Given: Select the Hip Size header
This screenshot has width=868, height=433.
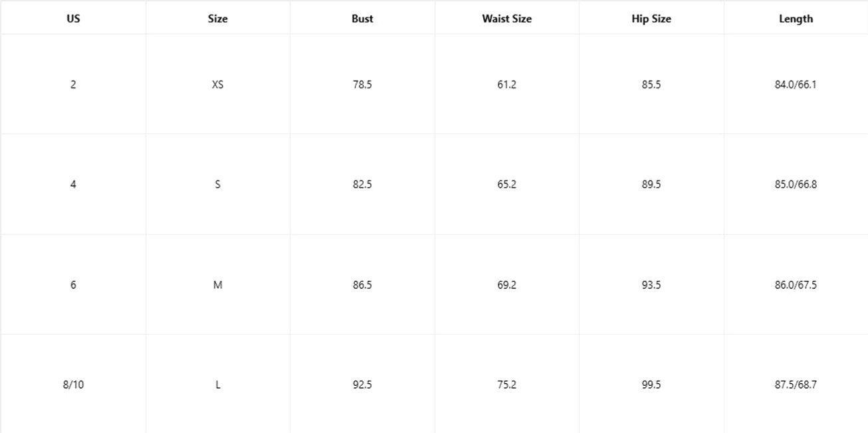Looking at the screenshot, I should click(x=651, y=19).
